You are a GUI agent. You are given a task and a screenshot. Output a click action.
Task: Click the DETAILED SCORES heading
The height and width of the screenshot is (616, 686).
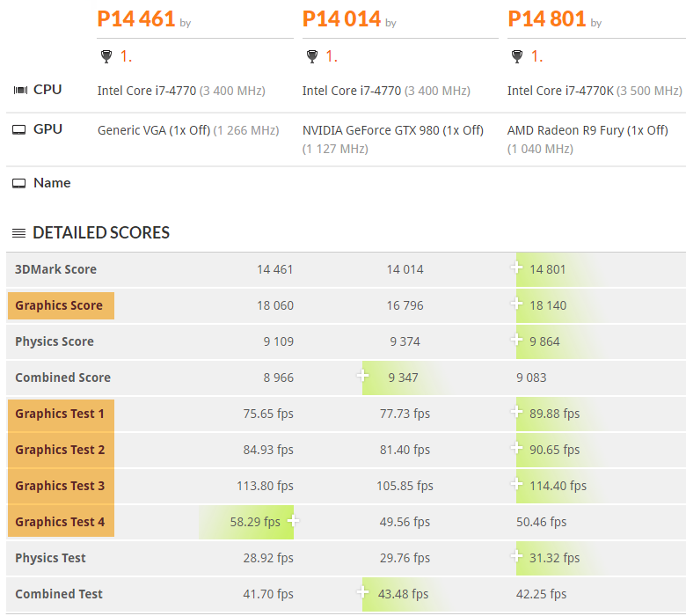pos(101,233)
